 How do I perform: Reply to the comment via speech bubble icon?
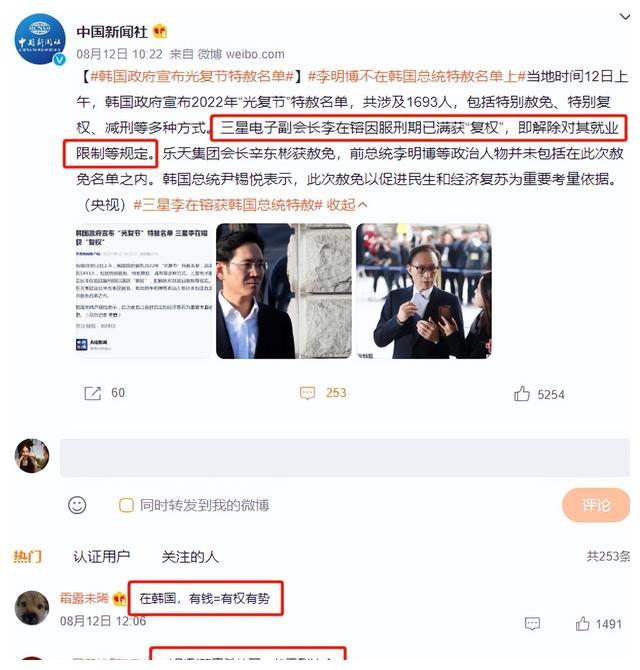pos(532,624)
